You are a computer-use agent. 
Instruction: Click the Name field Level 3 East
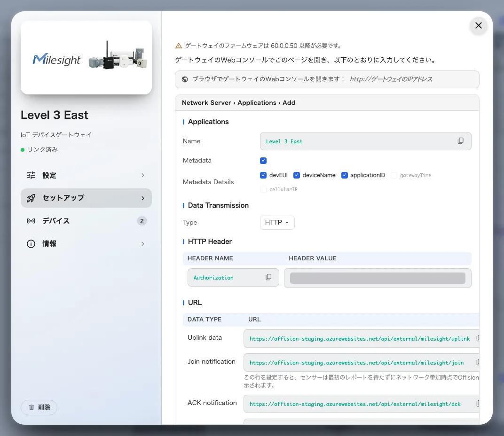365,141
